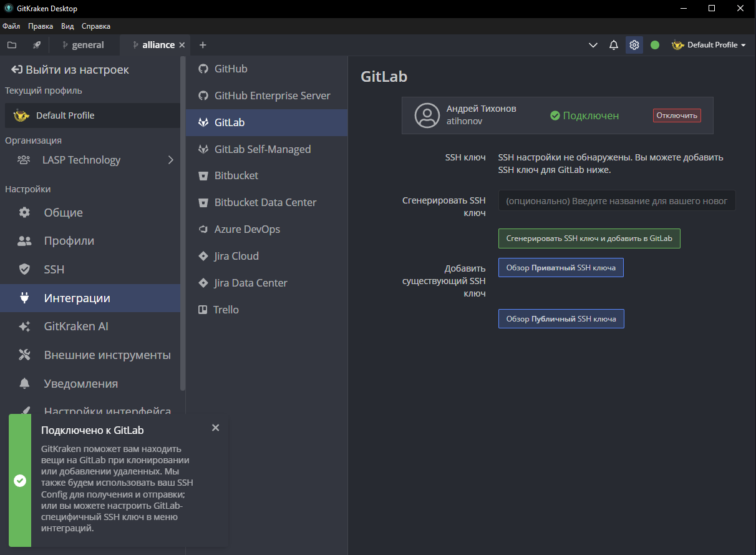The width and height of the screenshot is (756, 555).
Task: Click the folder icon in the tab bar
Action: [x=11, y=44]
